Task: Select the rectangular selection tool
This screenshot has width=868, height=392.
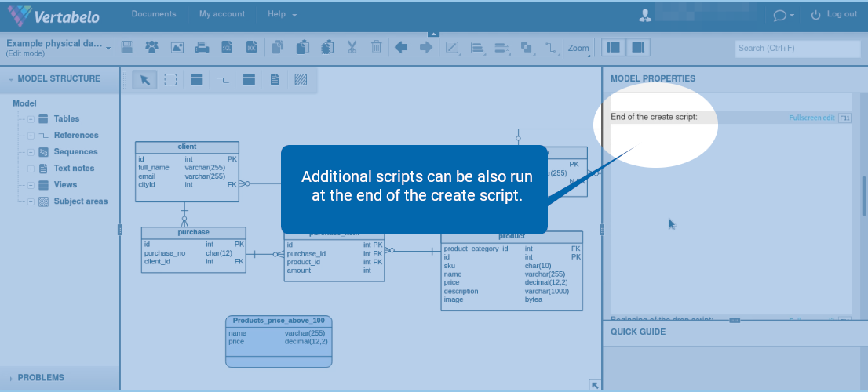Action: tap(170, 80)
